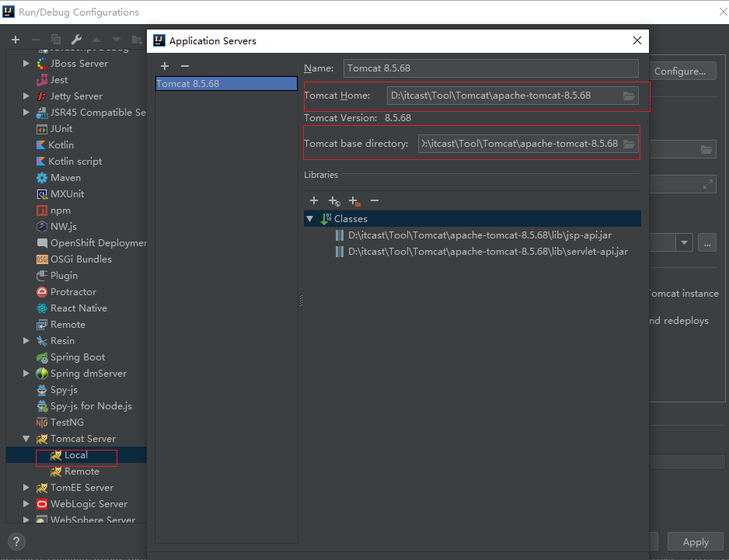The height and width of the screenshot is (560, 729).
Task: Collapse the Classes library node
Action: [x=311, y=219]
